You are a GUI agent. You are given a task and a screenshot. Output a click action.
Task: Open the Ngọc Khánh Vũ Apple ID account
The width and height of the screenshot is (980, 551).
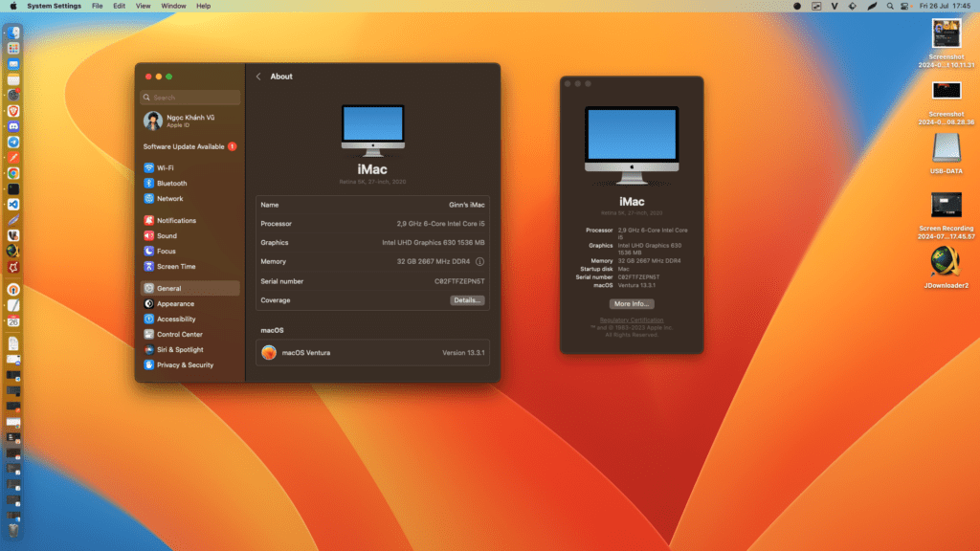pyautogui.click(x=190, y=121)
